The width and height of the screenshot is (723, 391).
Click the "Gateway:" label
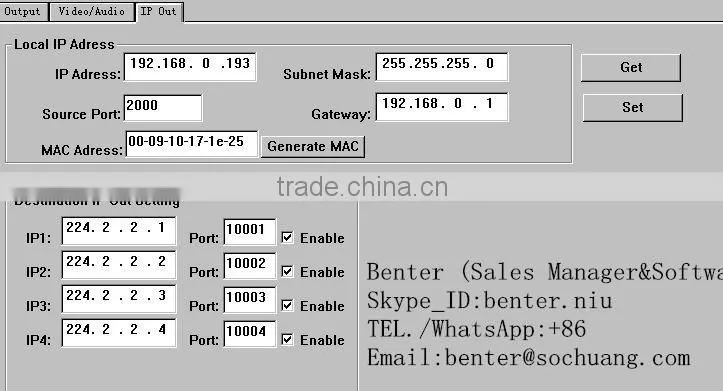341,114
